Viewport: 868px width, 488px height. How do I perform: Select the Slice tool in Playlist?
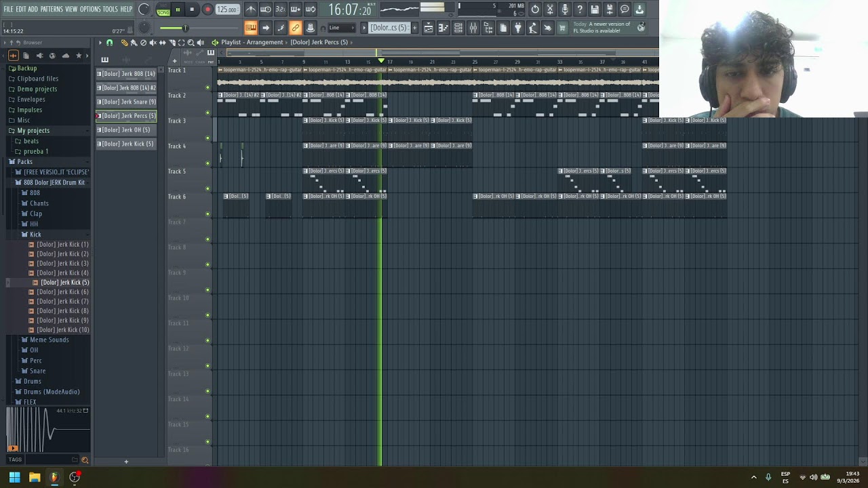pyautogui.click(x=172, y=43)
